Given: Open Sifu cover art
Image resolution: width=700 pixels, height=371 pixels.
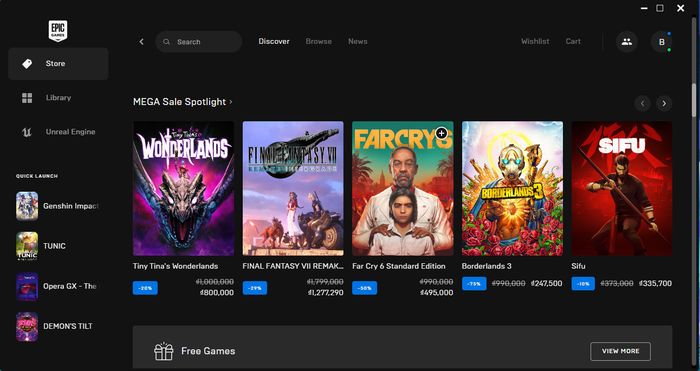Looking at the screenshot, I should click(x=622, y=188).
